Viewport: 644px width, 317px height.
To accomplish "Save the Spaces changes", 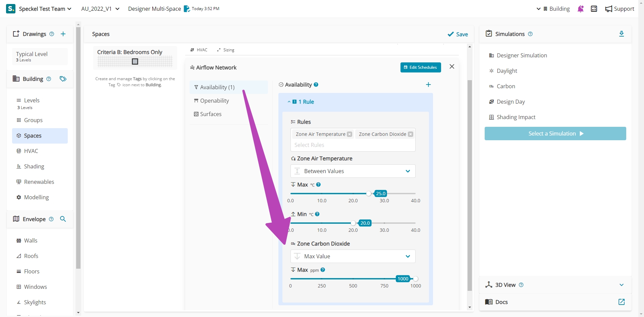I will point(458,34).
